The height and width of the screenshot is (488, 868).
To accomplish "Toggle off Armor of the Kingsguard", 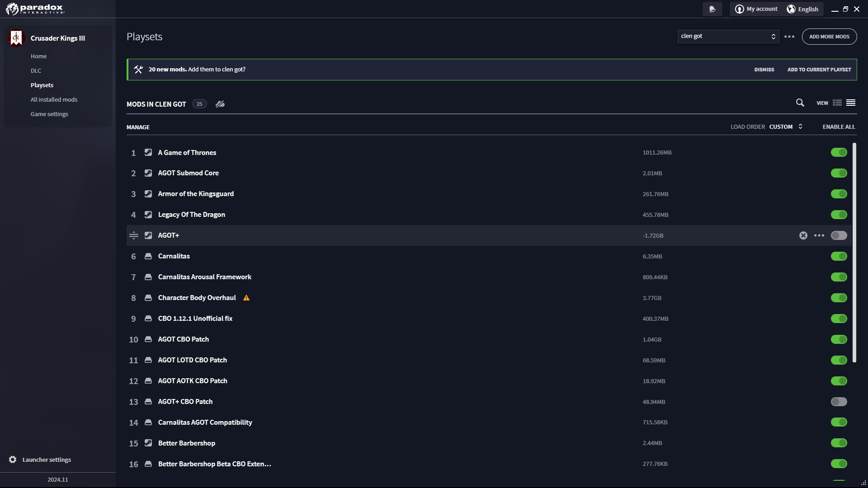I will pos(839,194).
